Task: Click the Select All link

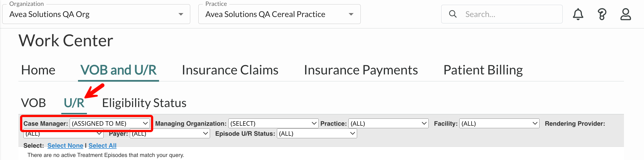Action: pyautogui.click(x=103, y=146)
